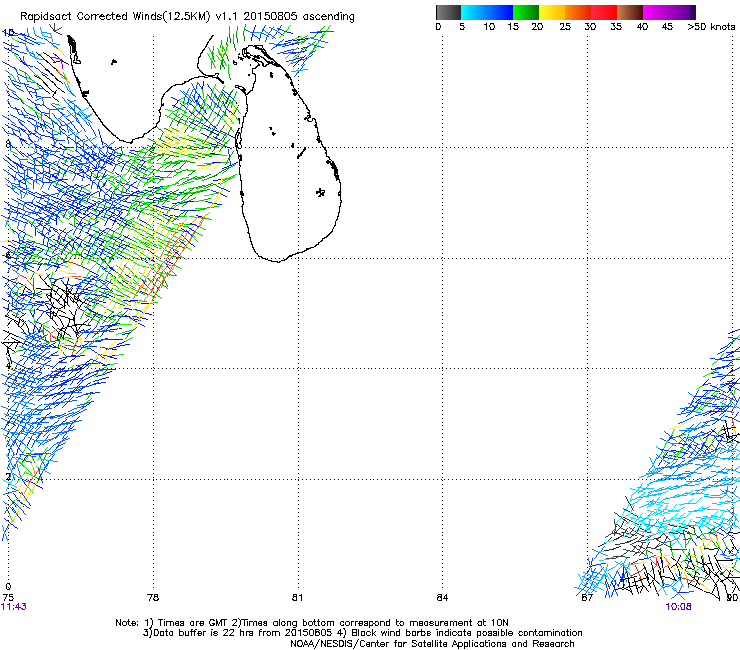Image resolution: width=740 pixels, height=650 pixels.
Task: Click the '75' longitude axis label
Action: pos(8,598)
